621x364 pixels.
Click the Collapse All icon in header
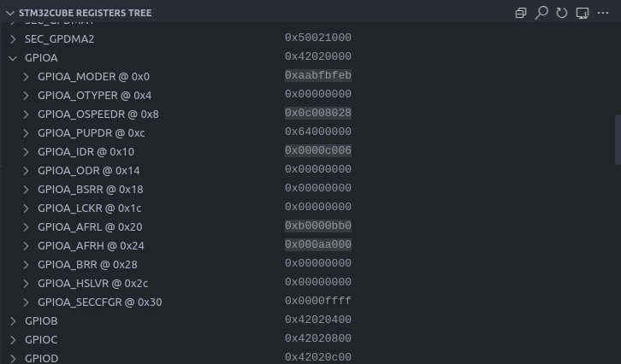(520, 13)
